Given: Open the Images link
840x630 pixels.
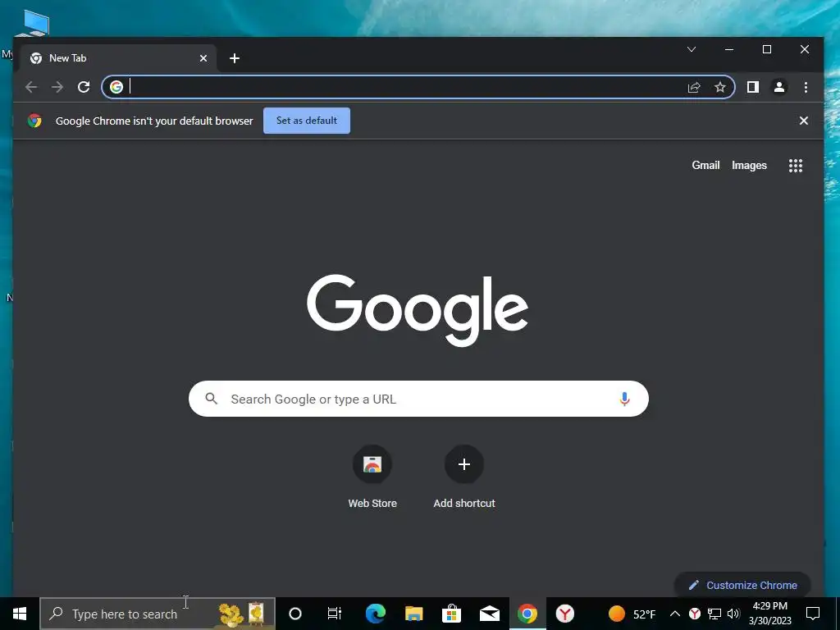Looking at the screenshot, I should click(x=749, y=166).
